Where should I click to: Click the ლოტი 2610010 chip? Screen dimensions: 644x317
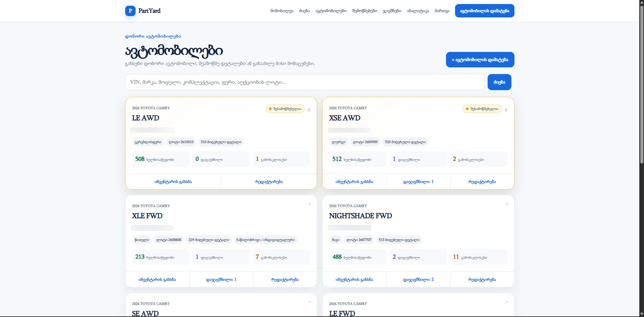(x=181, y=142)
